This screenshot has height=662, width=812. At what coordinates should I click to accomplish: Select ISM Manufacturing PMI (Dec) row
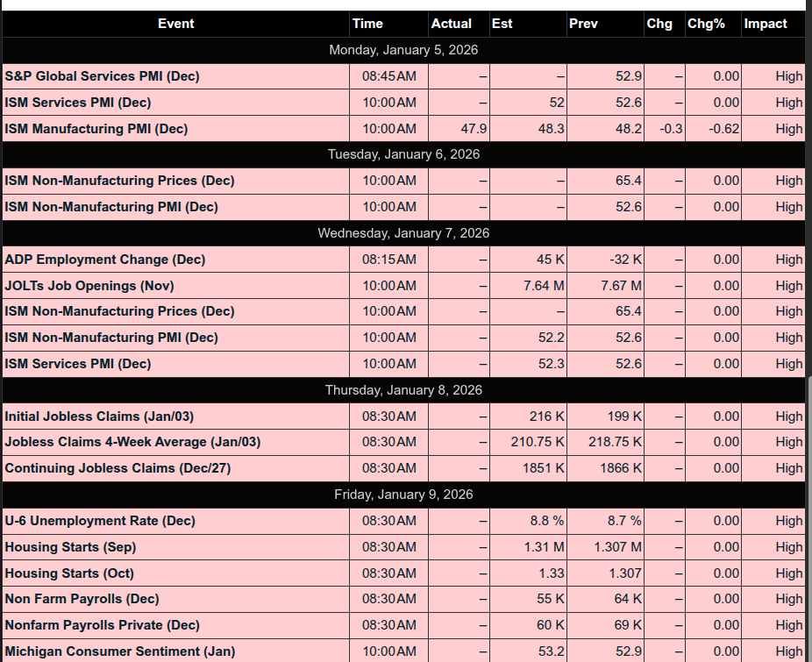point(96,129)
